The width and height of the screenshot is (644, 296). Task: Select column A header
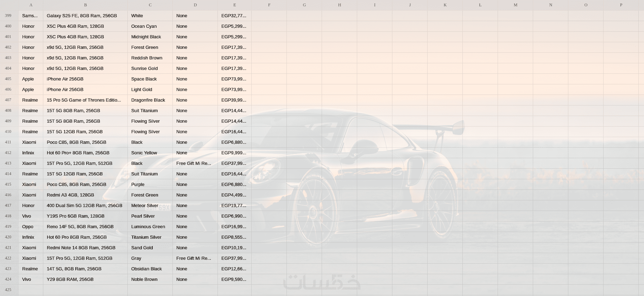click(31, 5)
